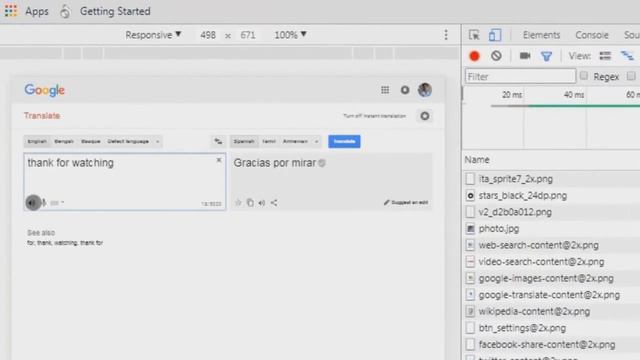640x360 pixels.
Task: Choose Detect language option
Action: point(128,141)
